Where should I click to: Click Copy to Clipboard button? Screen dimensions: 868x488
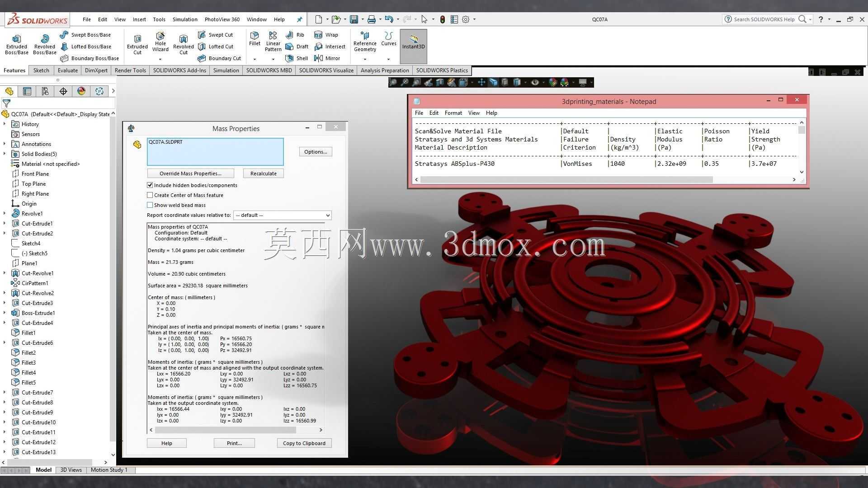click(304, 443)
